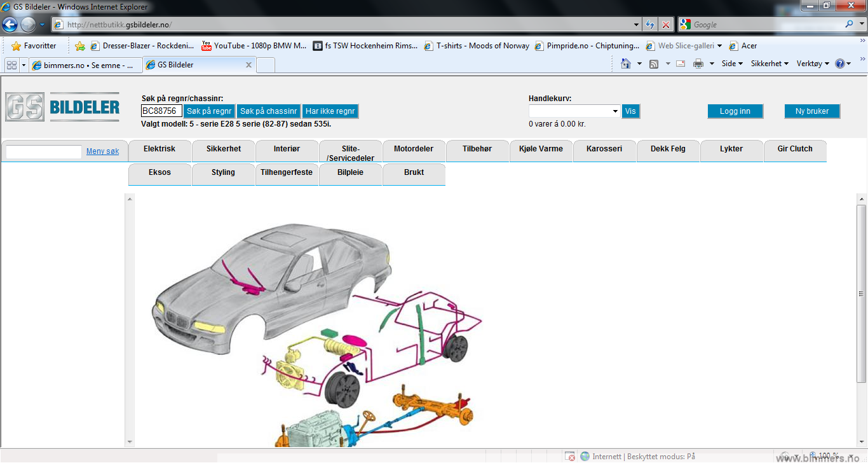Open Dekk Felg category tab
This screenshot has width=868, height=463.
pyautogui.click(x=668, y=151)
